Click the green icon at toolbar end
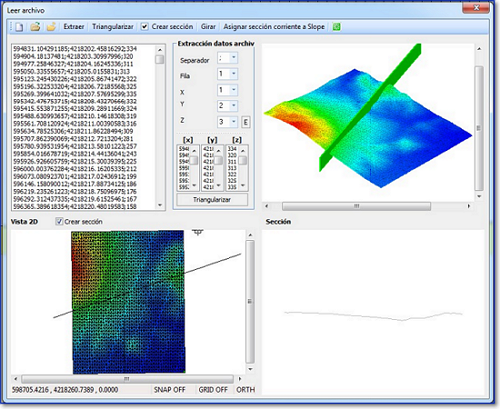500x409 pixels. pyautogui.click(x=336, y=27)
